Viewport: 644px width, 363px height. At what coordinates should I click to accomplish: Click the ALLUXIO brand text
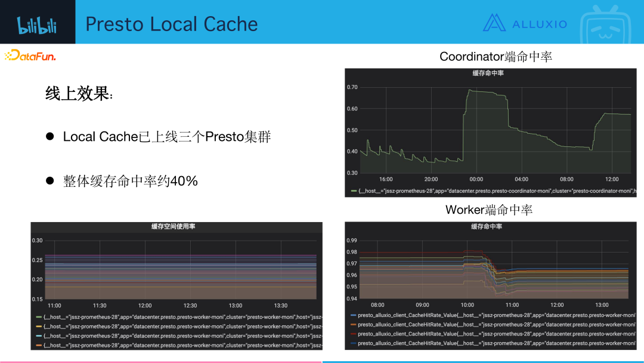(x=540, y=24)
